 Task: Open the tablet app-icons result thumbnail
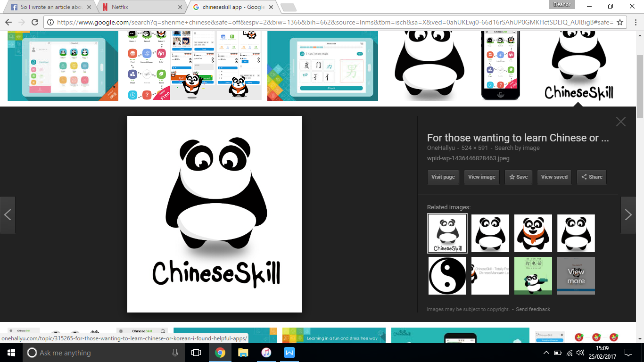(63, 66)
